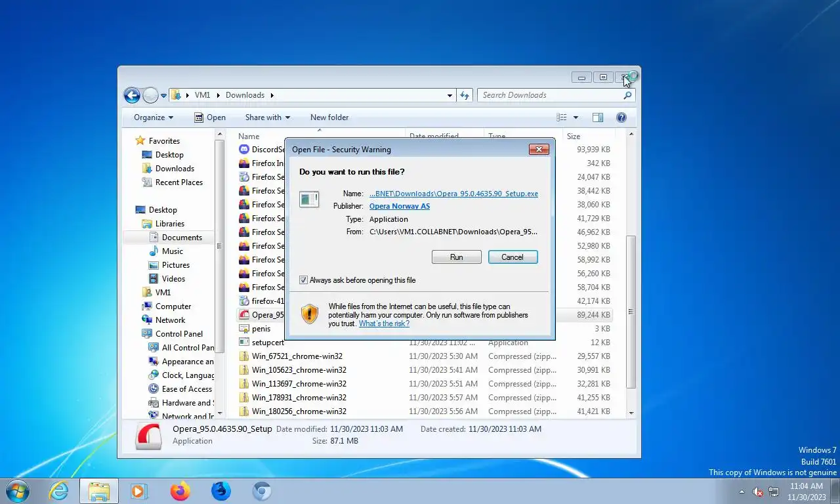Image resolution: width=840 pixels, height=504 pixels.
Task: Open the Share with menu
Action: tap(268, 117)
